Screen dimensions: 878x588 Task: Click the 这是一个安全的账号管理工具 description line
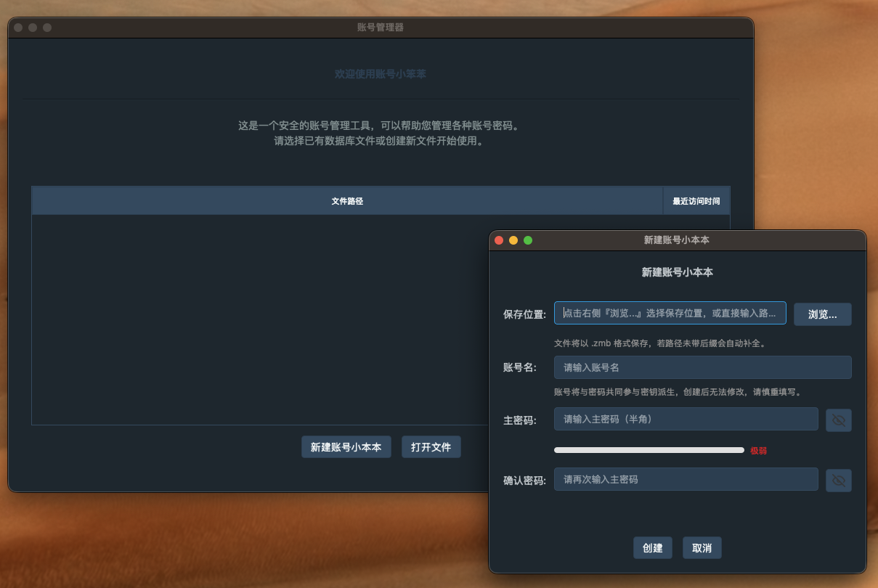pos(379,126)
